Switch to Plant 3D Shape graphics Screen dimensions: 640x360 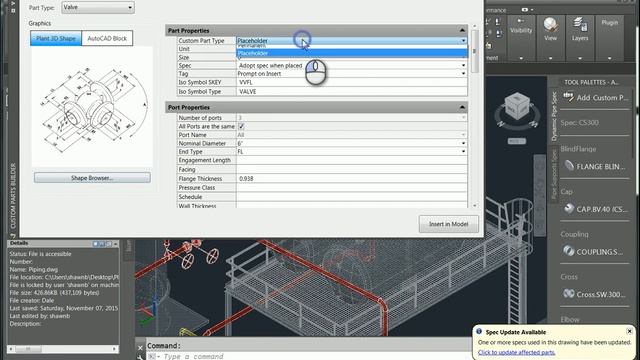coord(56,38)
